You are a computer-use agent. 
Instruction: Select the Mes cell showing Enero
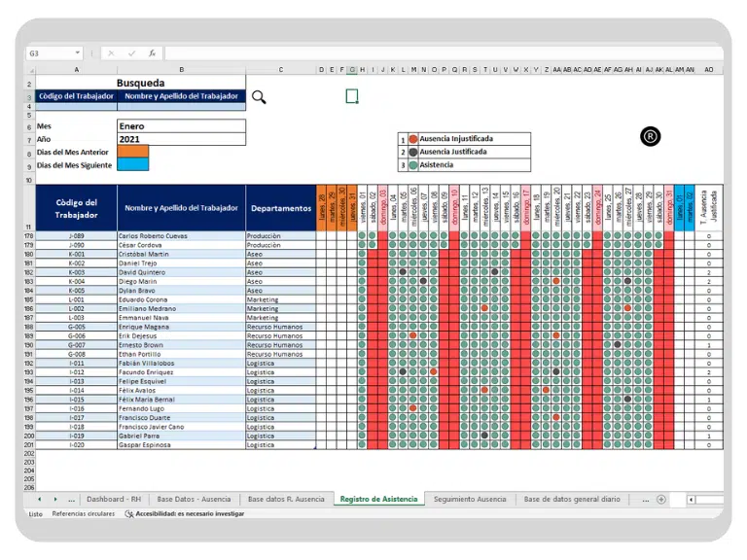click(x=181, y=125)
